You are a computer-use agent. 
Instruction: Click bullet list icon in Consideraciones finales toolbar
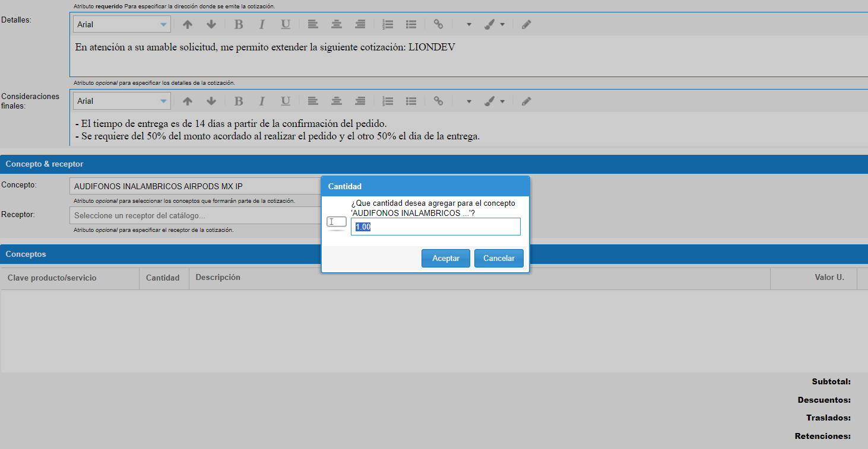[411, 101]
